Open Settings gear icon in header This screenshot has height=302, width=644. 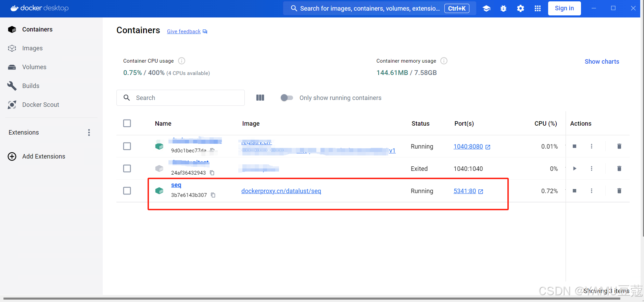520,9
